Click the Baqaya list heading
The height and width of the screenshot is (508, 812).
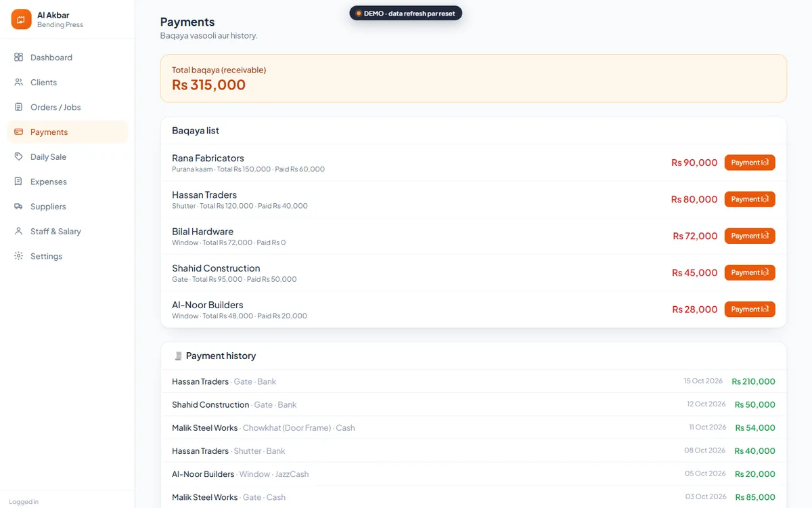point(196,131)
